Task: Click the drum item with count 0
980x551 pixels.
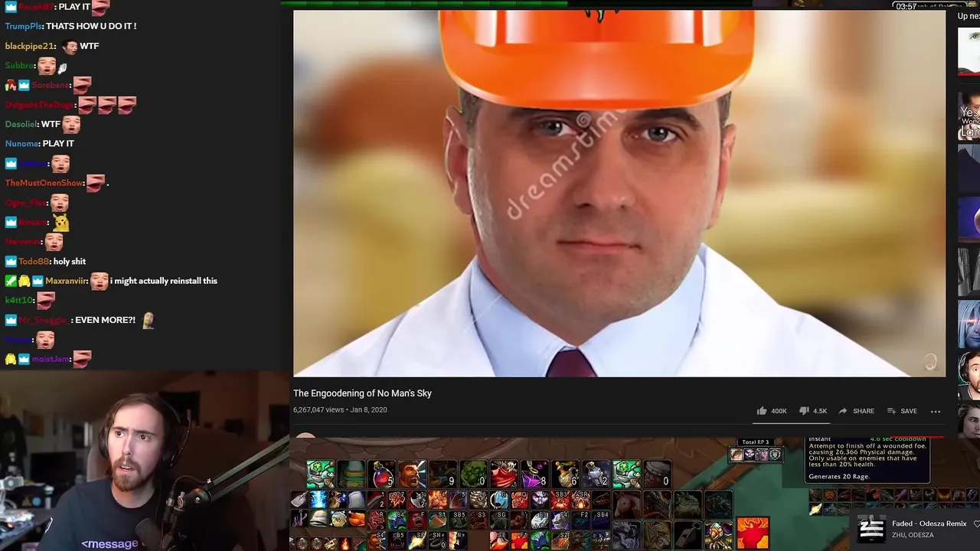Action: 658,474
